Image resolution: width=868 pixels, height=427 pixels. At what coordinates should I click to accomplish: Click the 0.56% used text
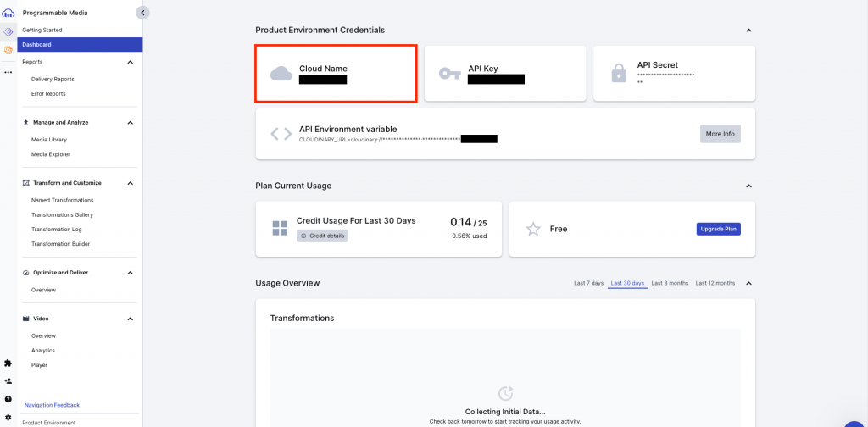point(470,236)
